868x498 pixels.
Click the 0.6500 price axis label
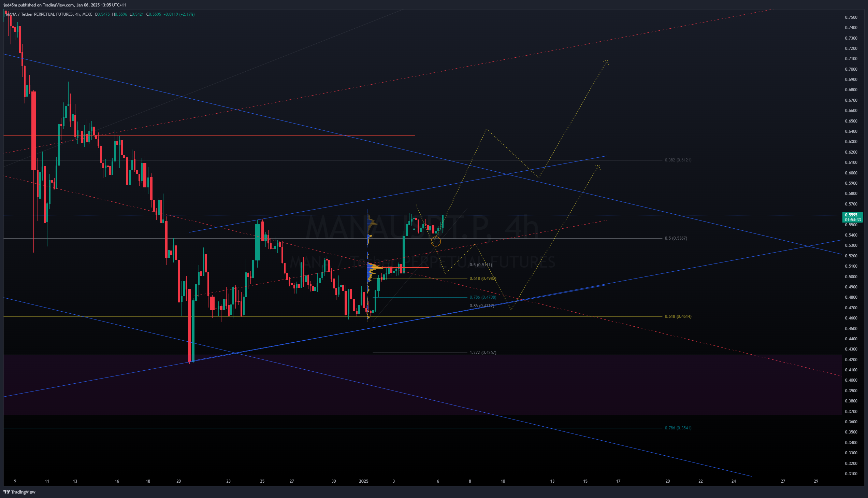tap(851, 121)
